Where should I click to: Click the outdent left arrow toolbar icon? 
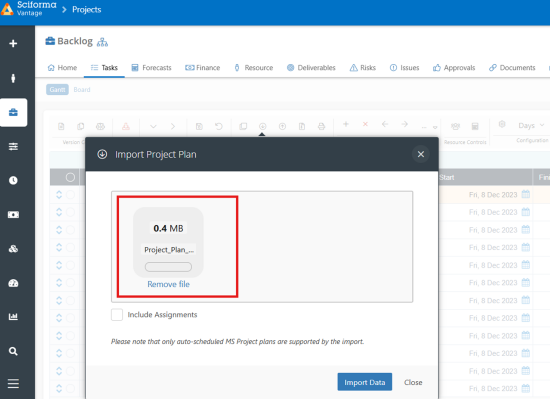point(385,124)
